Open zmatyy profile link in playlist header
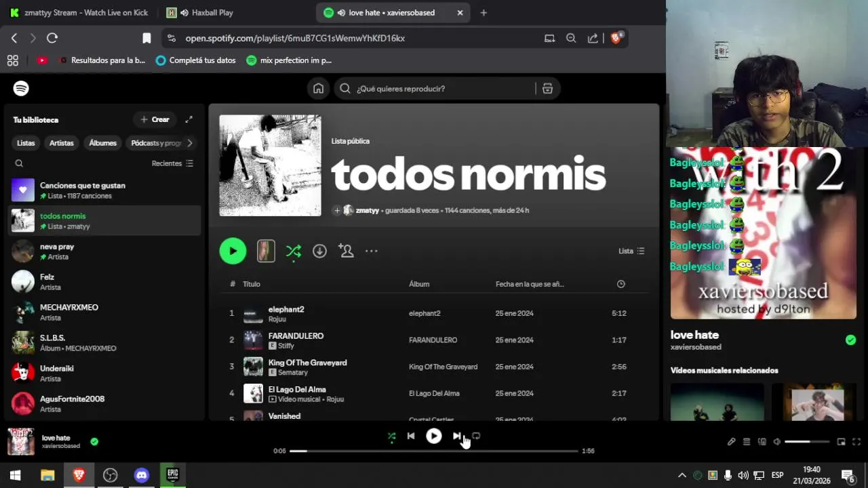 367,210
